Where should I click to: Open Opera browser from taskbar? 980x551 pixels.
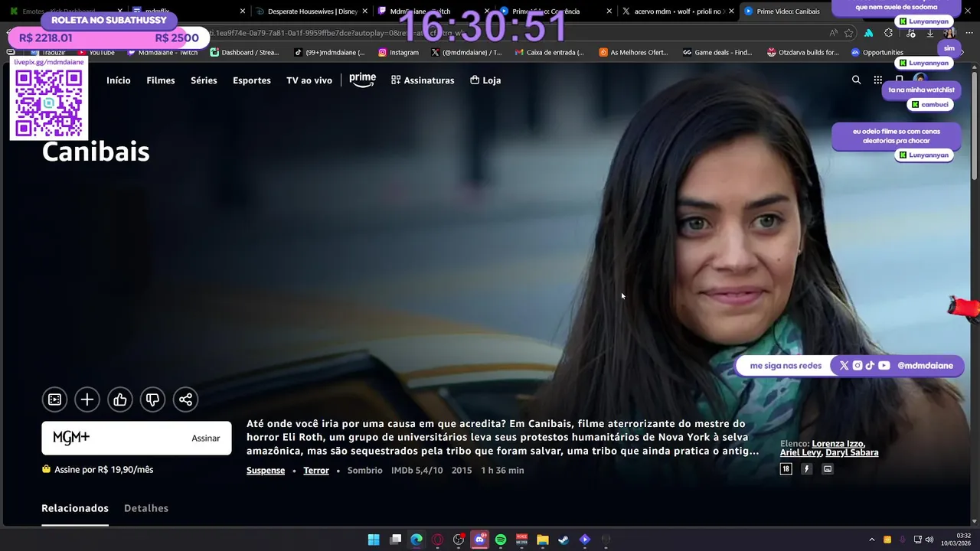point(437,540)
